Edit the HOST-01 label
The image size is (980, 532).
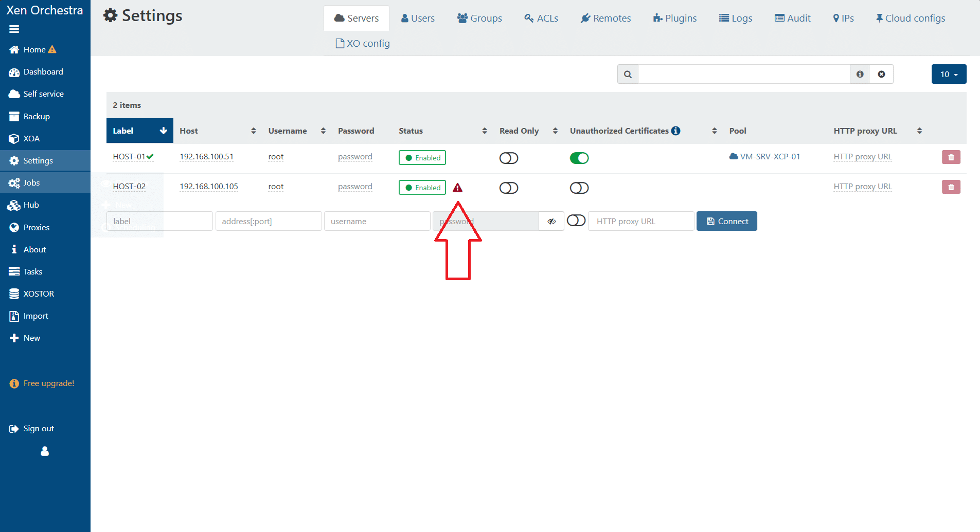point(129,157)
